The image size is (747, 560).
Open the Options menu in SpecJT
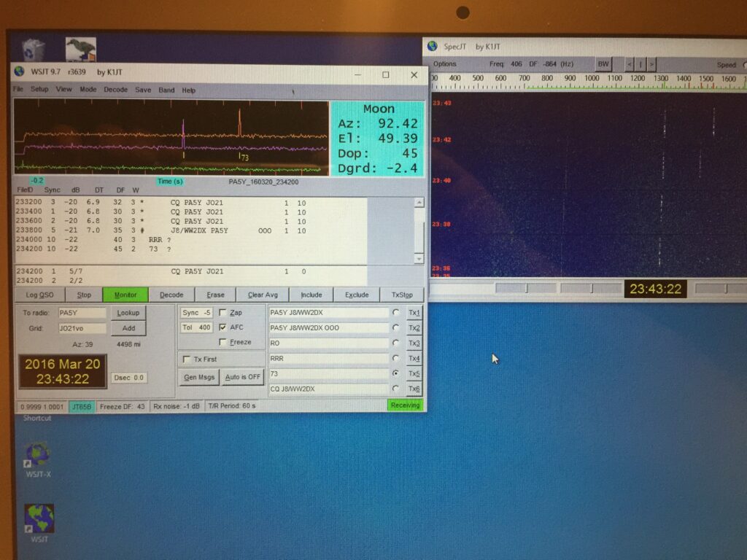click(445, 64)
